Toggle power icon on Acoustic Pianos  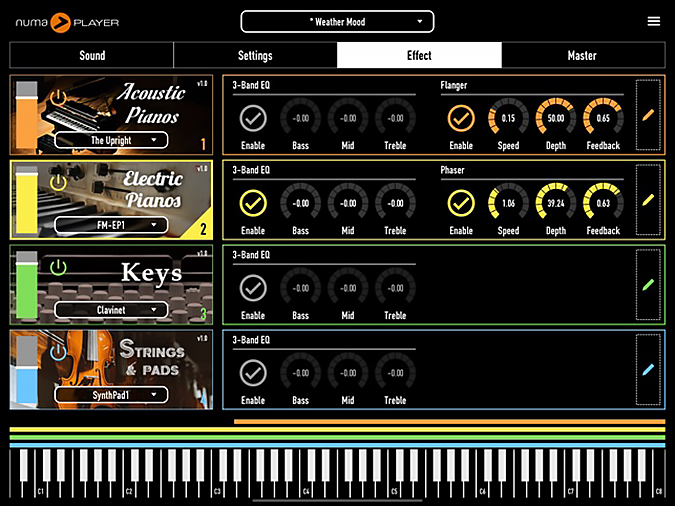click(58, 98)
